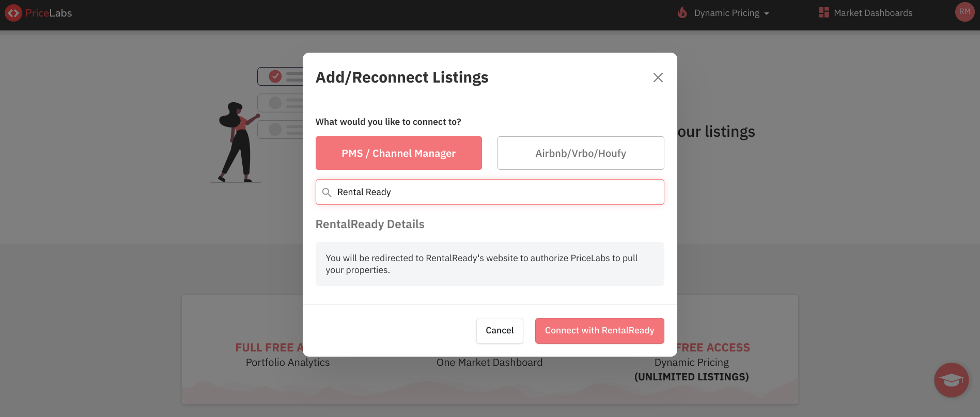This screenshot has width=980, height=417.
Task: Select the Airbnb/Vrbo/Houfy option
Action: (x=580, y=153)
